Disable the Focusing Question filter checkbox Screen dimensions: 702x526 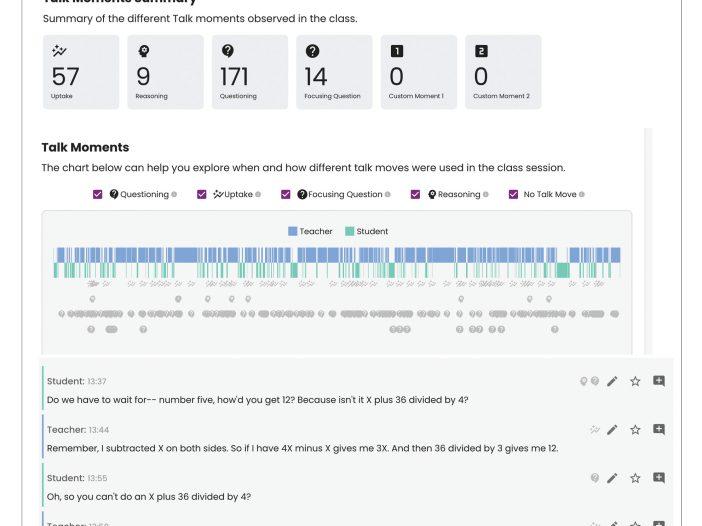click(286, 194)
